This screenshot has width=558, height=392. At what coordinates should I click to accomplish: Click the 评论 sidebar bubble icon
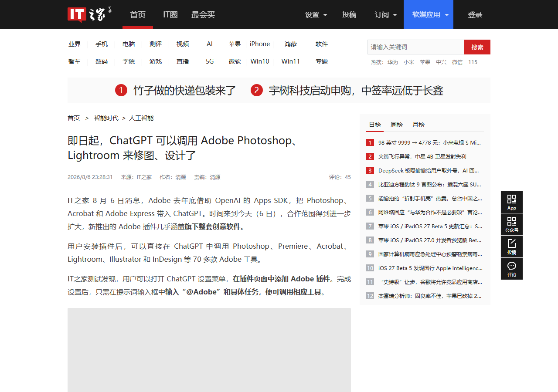[x=512, y=269]
